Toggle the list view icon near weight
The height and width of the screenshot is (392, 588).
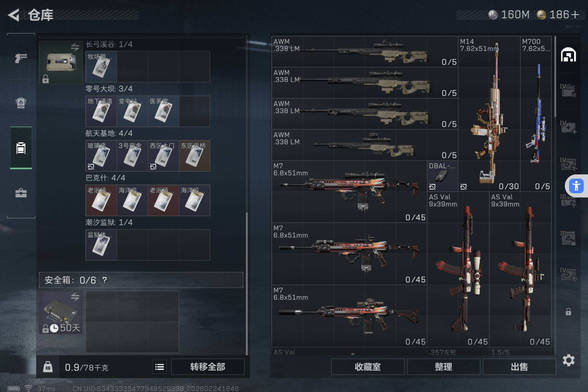tap(159, 367)
